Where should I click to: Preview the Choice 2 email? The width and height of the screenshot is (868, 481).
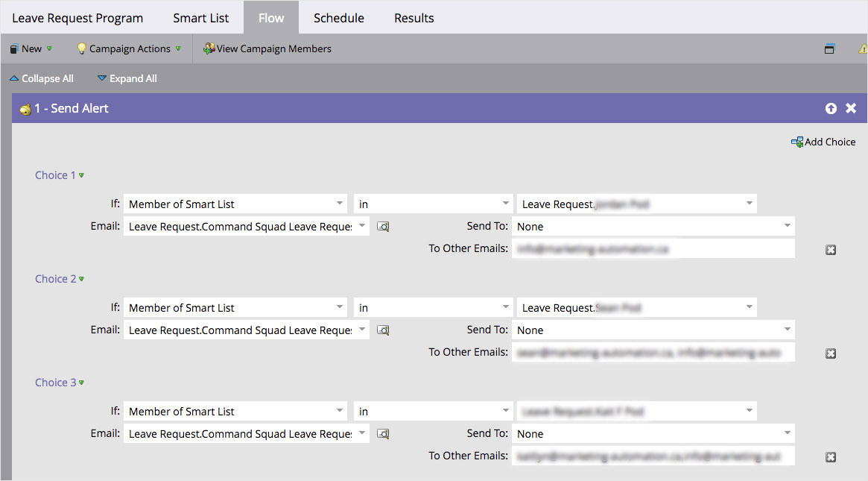coord(383,330)
